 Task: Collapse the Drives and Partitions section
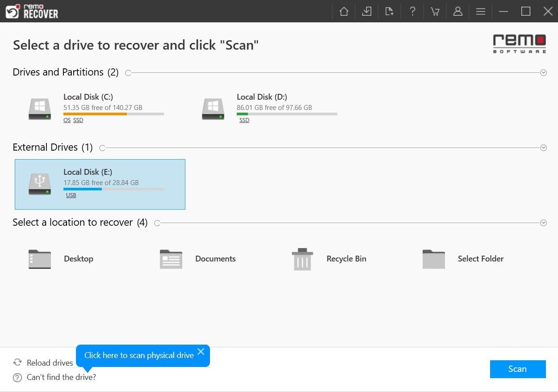[543, 72]
